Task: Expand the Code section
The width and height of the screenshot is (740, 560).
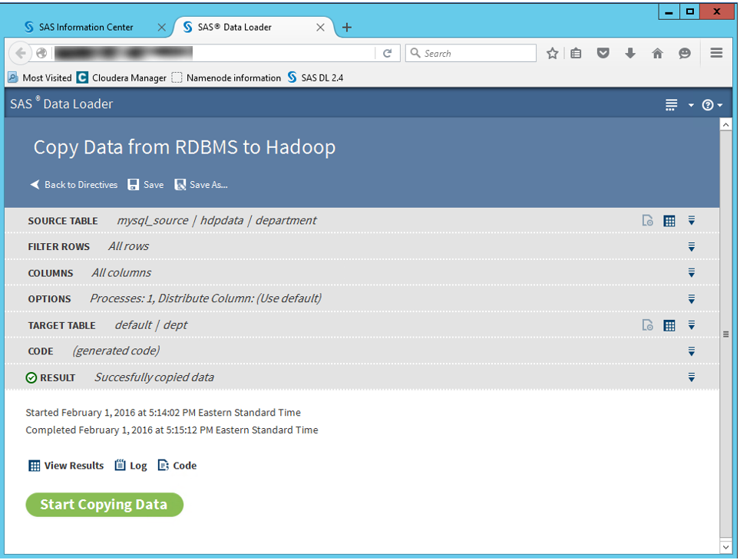Action: (x=692, y=351)
